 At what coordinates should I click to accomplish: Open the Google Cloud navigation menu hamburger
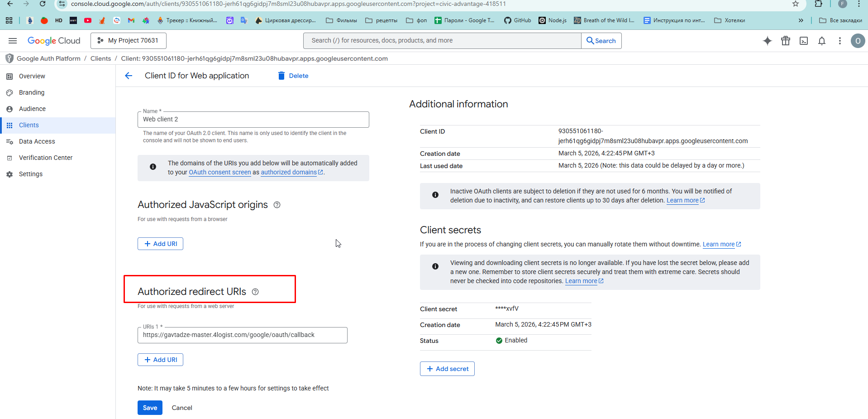pos(13,41)
